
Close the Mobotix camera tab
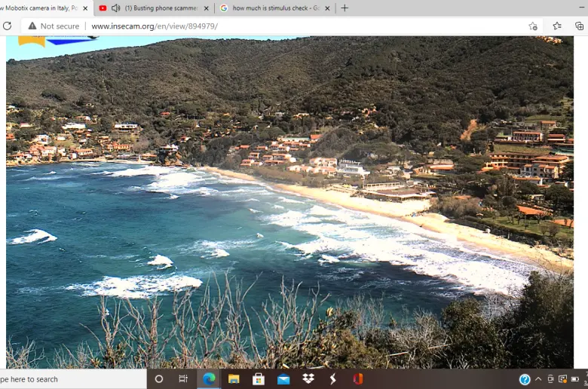85,8
